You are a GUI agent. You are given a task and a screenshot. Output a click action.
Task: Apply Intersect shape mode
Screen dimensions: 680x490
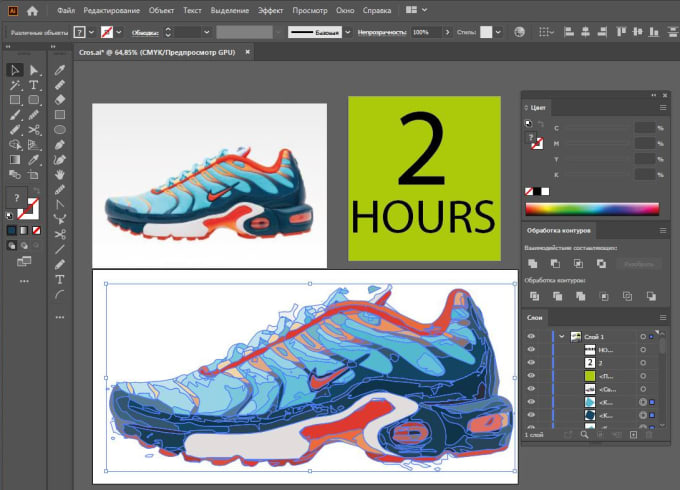click(578, 264)
